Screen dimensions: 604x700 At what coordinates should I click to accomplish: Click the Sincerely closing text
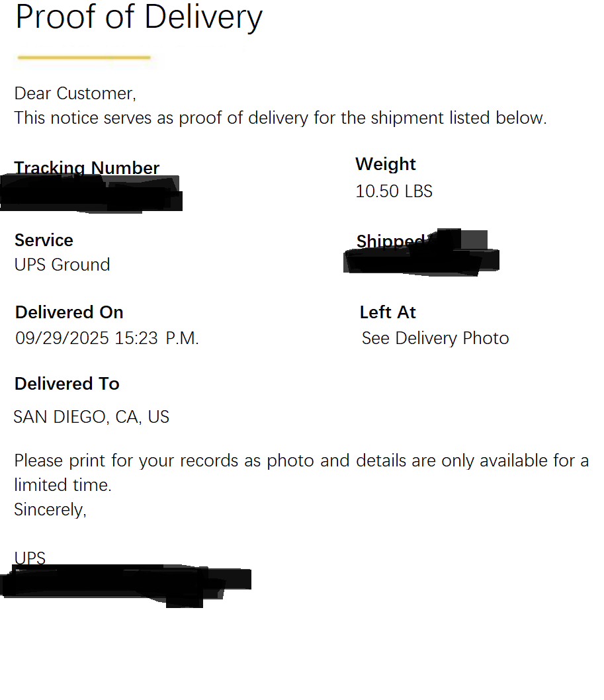(50, 510)
